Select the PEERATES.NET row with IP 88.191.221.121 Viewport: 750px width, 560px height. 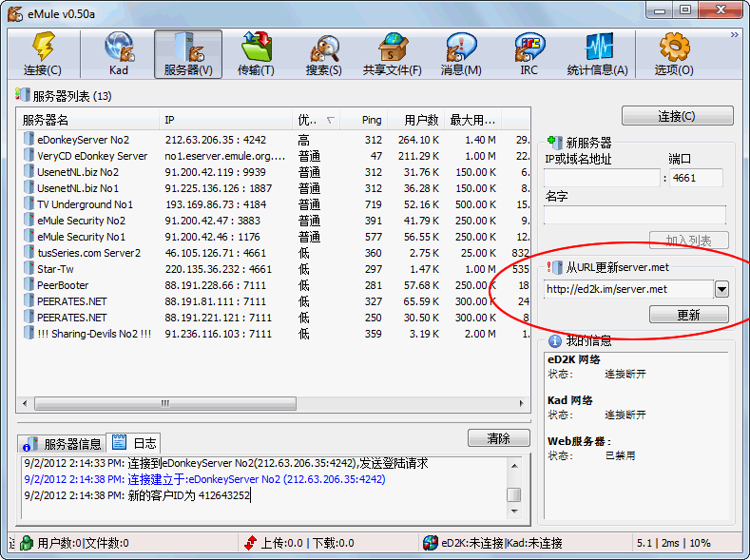pos(274,317)
